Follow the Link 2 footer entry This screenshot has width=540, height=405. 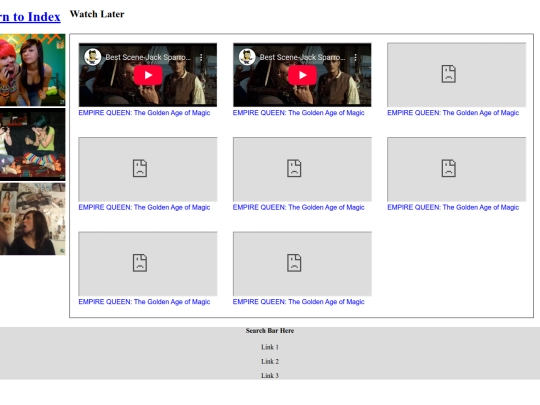[x=270, y=362]
